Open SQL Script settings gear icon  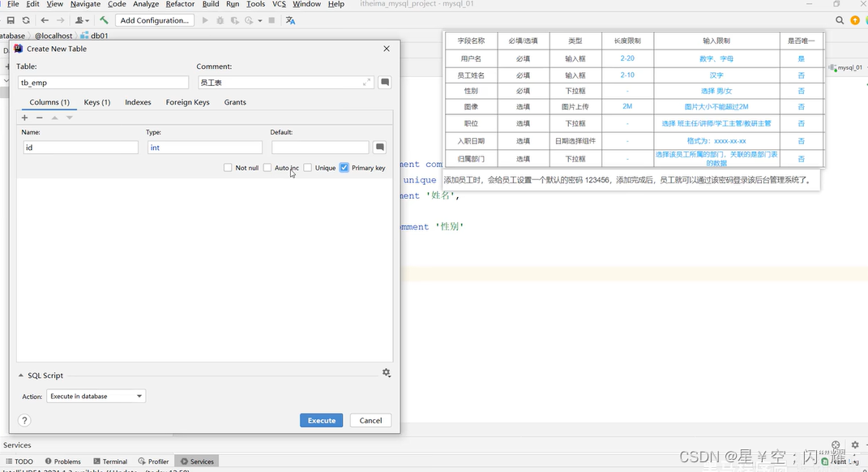click(x=387, y=371)
